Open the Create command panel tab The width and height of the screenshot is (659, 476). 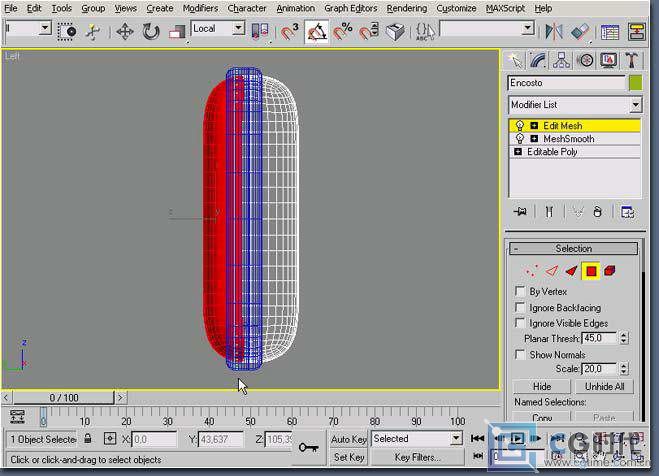click(515, 60)
